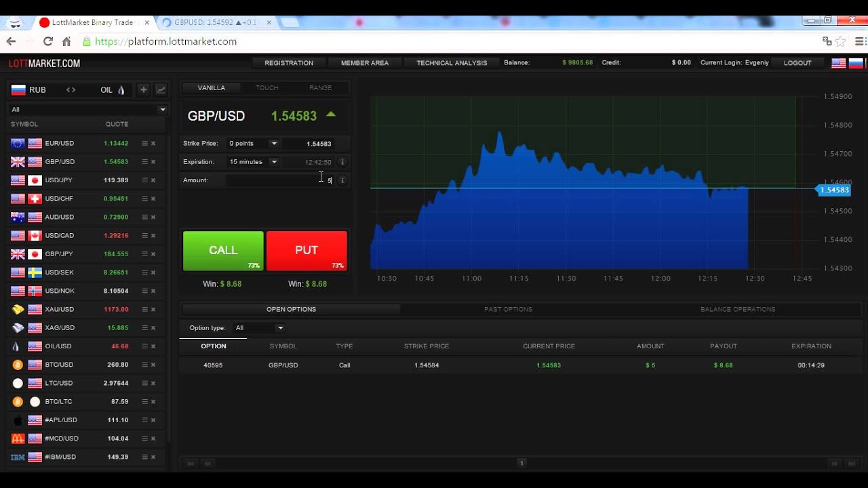Select the RUB currency selector
Screen dimensions: 868x488
(x=29, y=89)
